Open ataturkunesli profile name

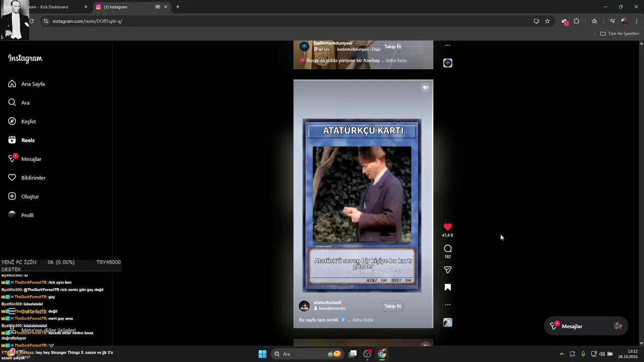point(328,303)
